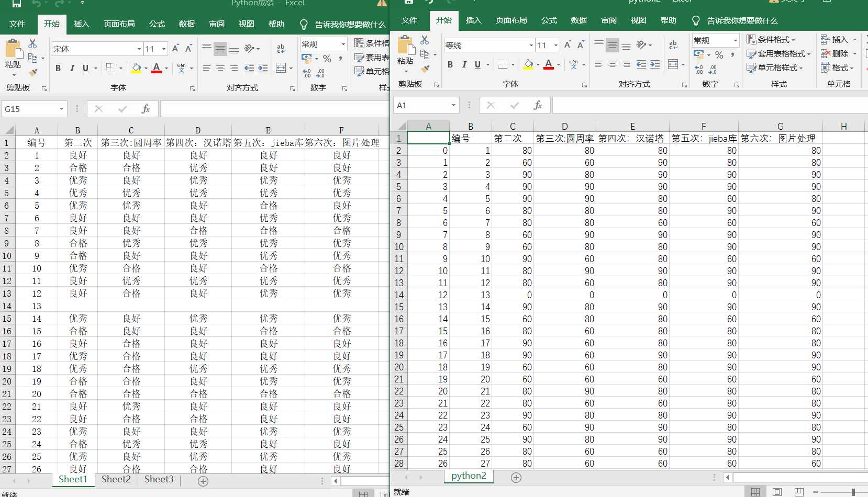The height and width of the screenshot is (497, 868).
Task: Click the Copy icon in Python成绩 window
Action: (32, 58)
